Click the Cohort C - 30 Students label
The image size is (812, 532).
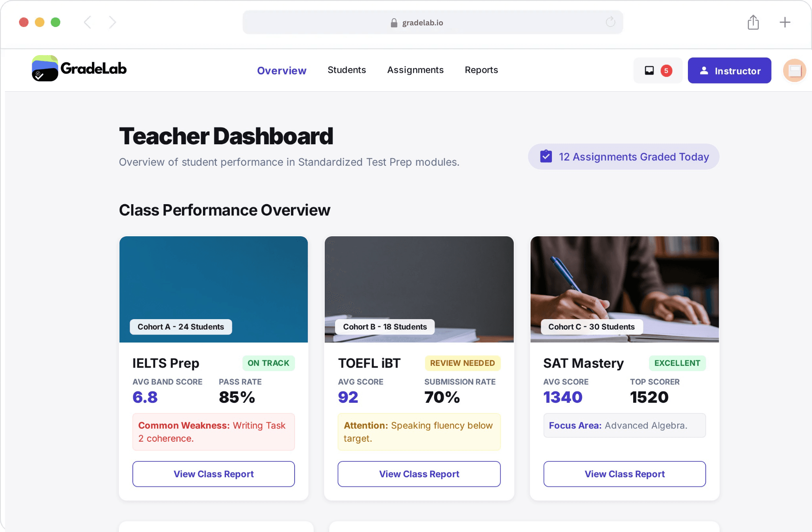point(592,327)
